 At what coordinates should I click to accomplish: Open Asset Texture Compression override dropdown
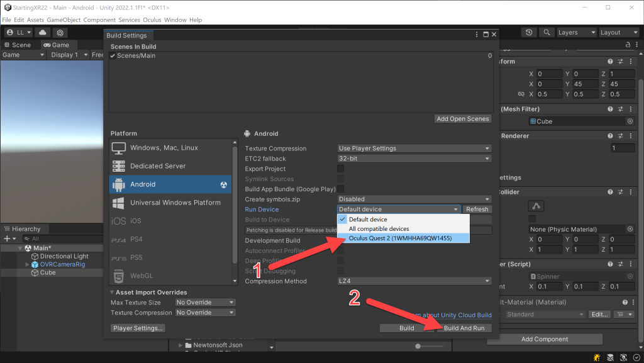206,313
